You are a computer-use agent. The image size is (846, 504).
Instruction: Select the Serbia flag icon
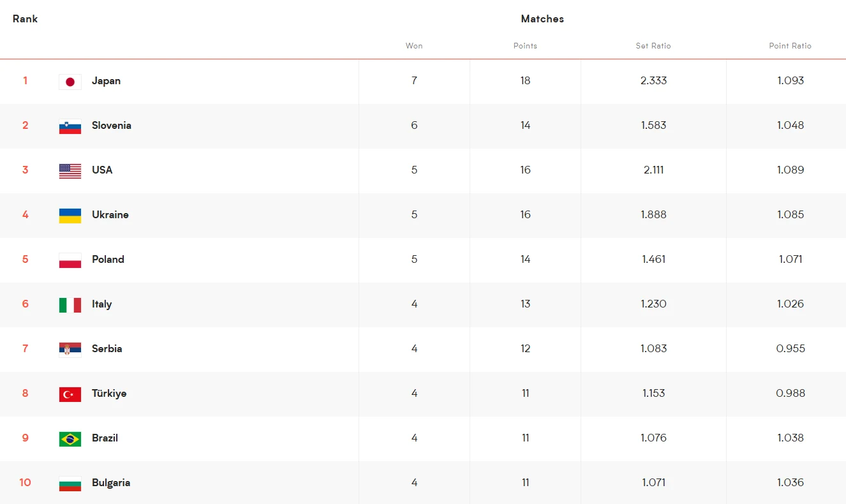click(x=70, y=350)
